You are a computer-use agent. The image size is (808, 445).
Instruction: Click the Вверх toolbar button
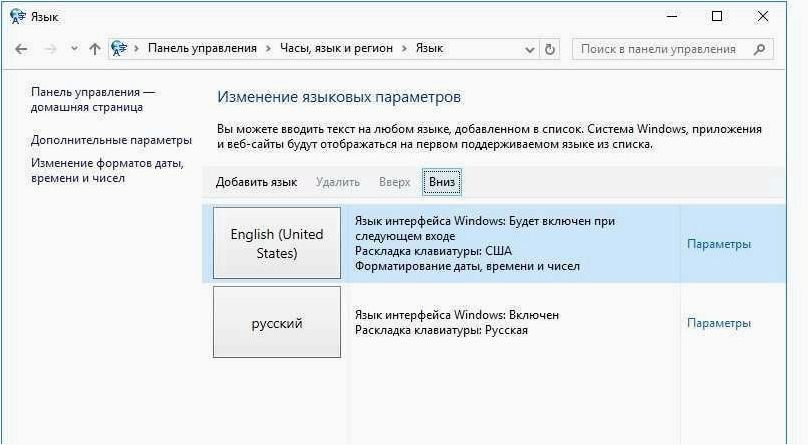click(x=394, y=182)
